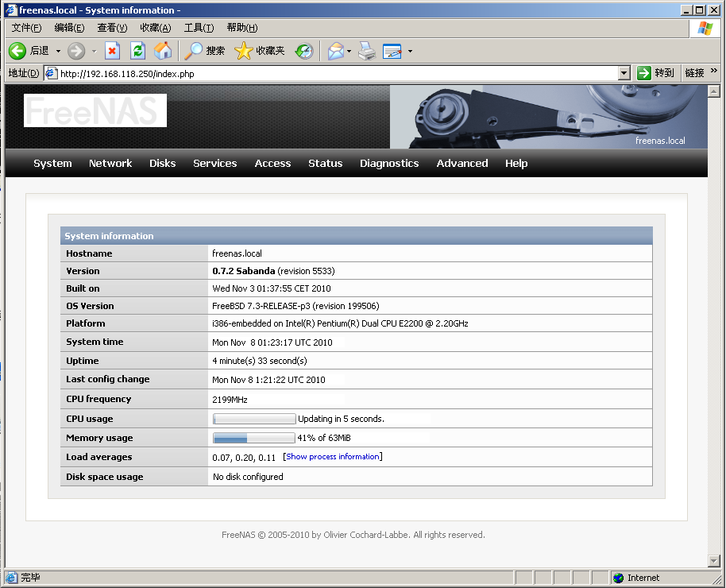
Task: Click the address bar URL field
Action: click(338, 73)
